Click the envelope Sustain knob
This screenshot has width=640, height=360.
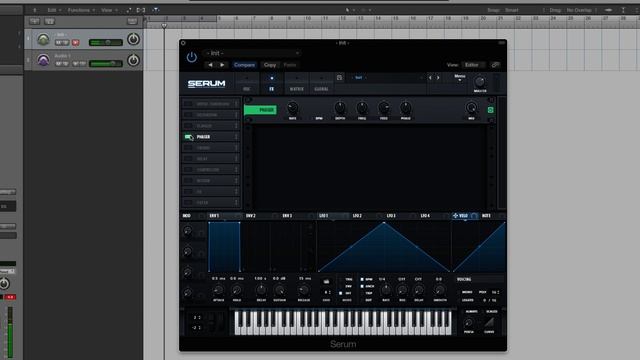280,290
